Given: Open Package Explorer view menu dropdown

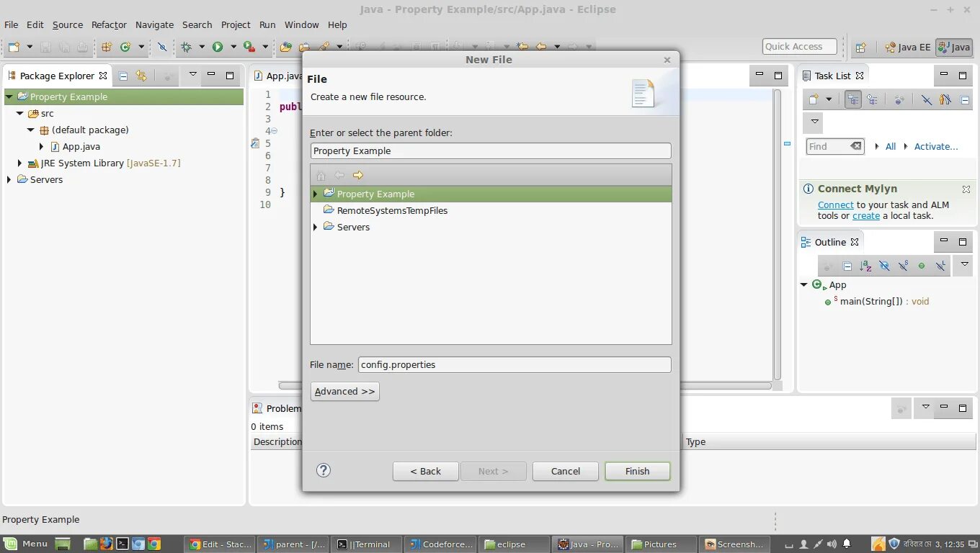Looking at the screenshot, I should [192, 75].
